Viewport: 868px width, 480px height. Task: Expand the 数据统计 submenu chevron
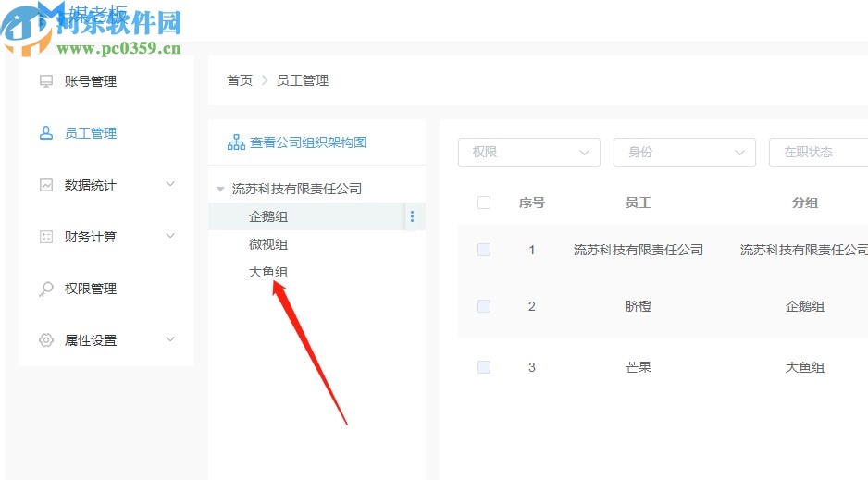170,184
